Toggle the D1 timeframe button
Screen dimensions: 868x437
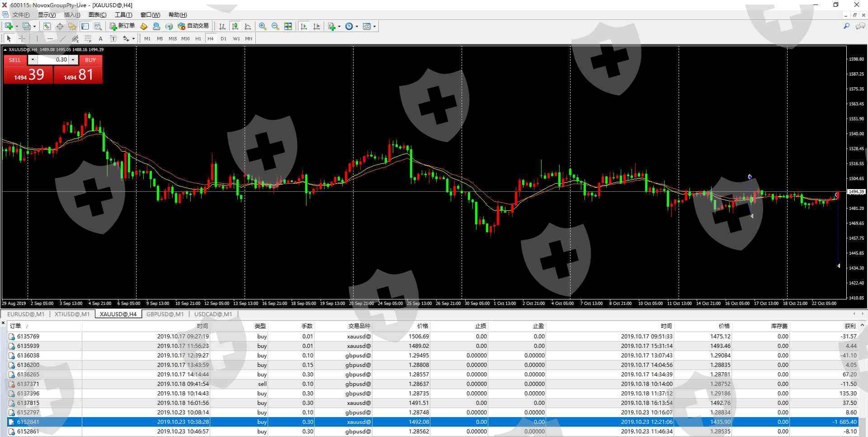[223, 39]
